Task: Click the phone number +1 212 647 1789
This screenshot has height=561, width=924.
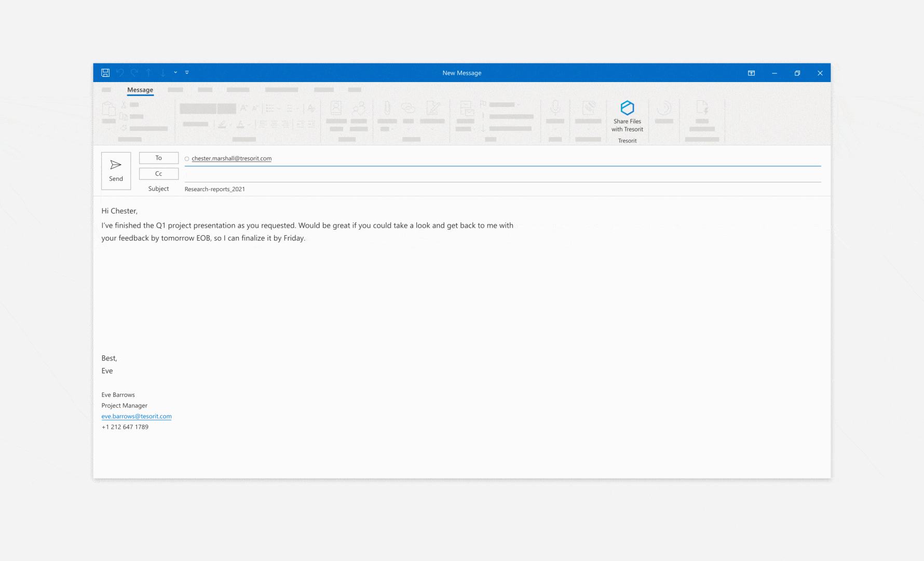Action: click(x=125, y=427)
